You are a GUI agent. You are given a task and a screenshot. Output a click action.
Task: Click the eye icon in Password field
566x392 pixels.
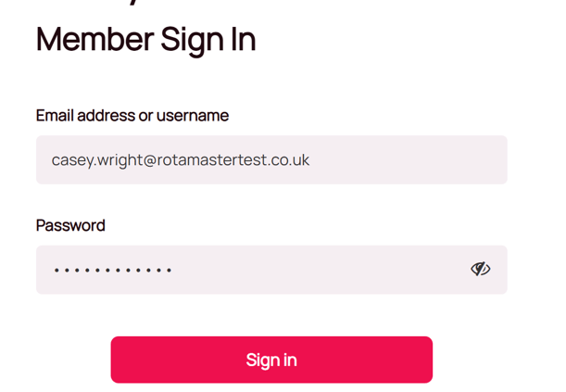(x=480, y=270)
